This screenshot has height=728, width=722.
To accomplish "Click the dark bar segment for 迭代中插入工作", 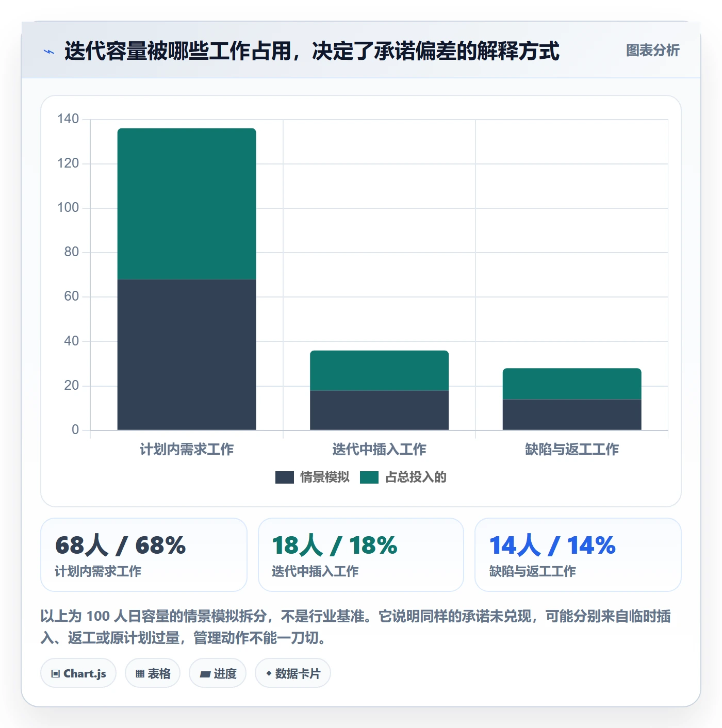I will 379,410.
